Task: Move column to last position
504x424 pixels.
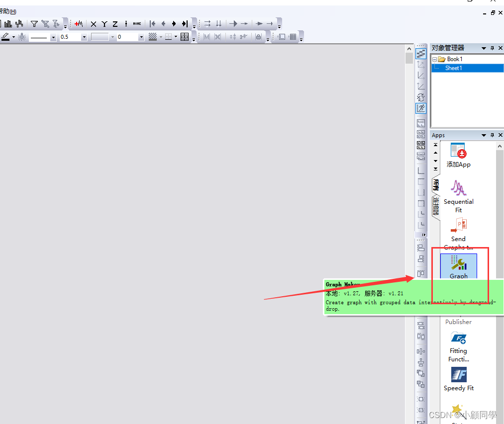Action: point(185,24)
